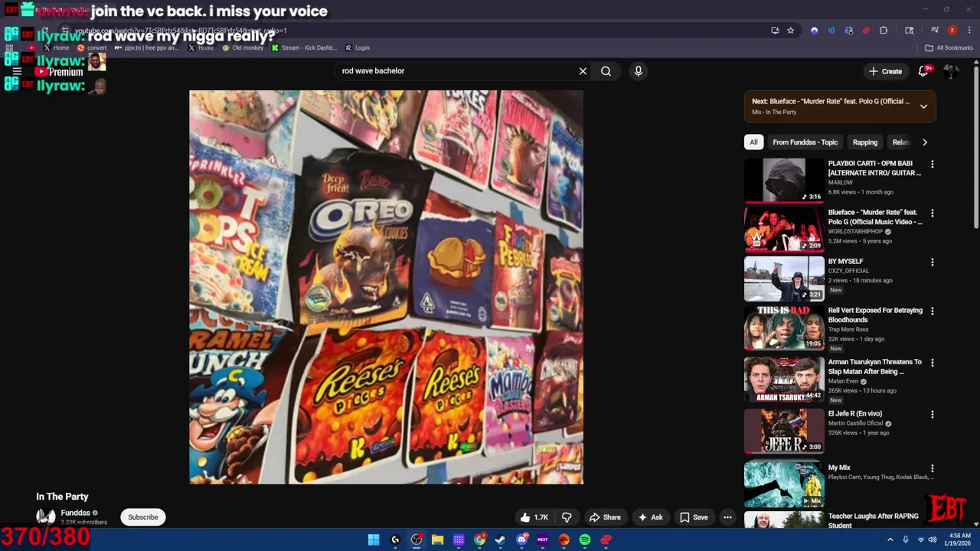Image resolution: width=980 pixels, height=551 pixels.
Task: Open the browser Extensions puzzle icon
Action: click(884, 31)
